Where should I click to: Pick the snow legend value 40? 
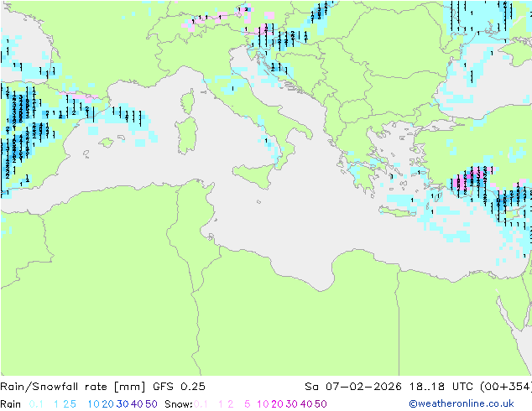point(306,404)
